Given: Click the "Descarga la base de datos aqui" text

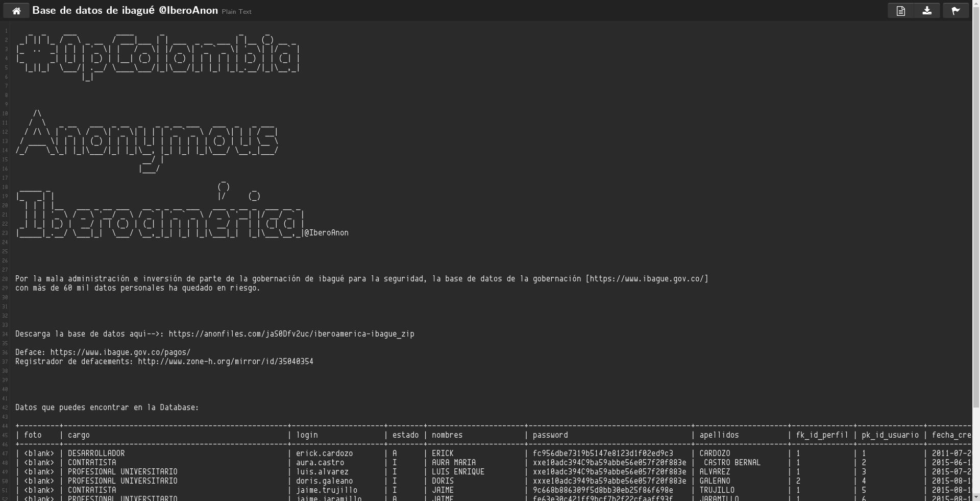Looking at the screenshot, I should coord(81,334).
